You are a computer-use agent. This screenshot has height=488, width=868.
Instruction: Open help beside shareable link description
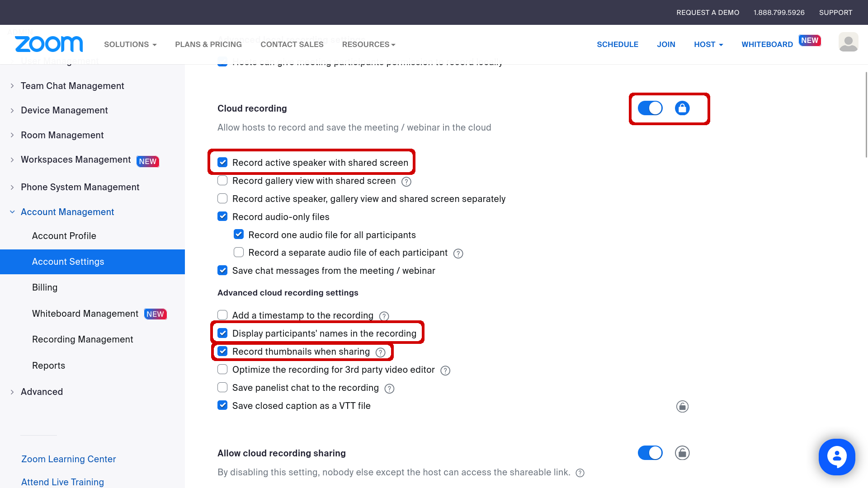(580, 473)
